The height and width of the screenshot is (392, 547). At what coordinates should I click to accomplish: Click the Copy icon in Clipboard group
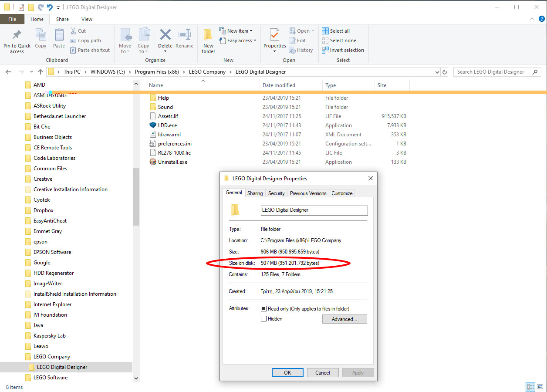41,35
